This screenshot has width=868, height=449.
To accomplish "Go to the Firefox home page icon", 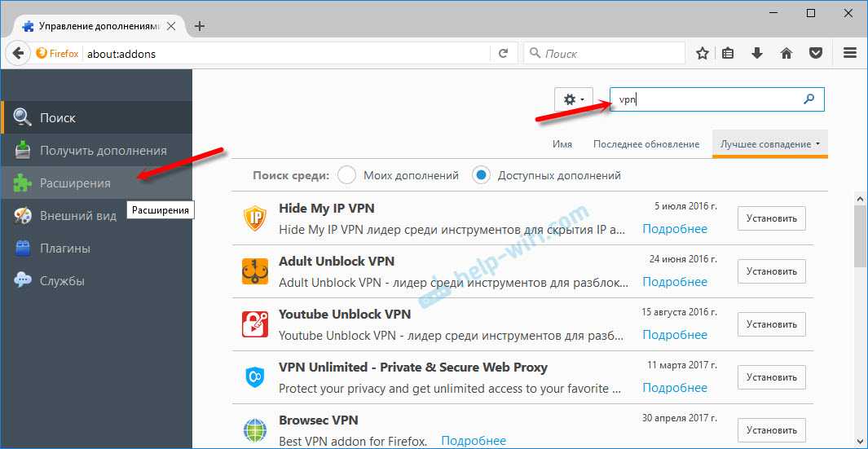I will coord(786,54).
